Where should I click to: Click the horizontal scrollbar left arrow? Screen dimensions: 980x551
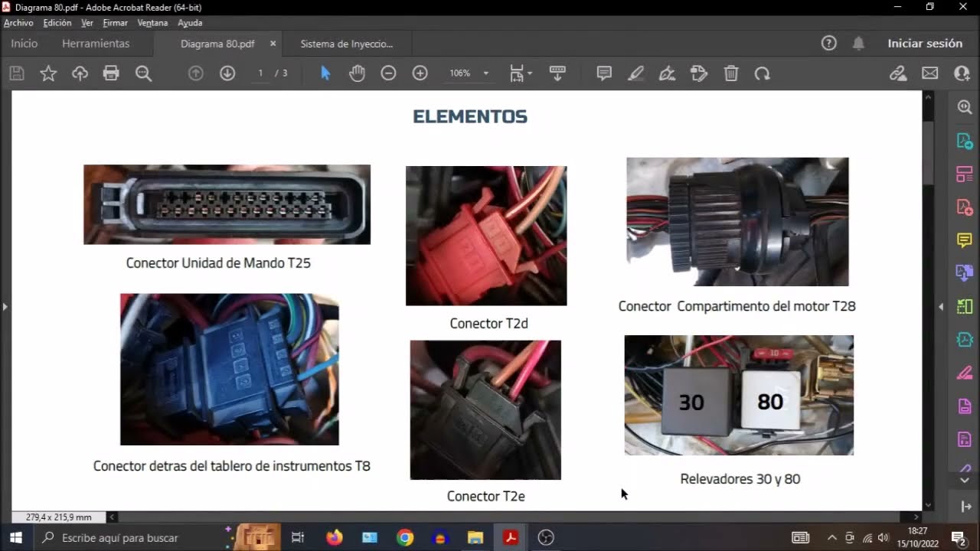(113, 517)
